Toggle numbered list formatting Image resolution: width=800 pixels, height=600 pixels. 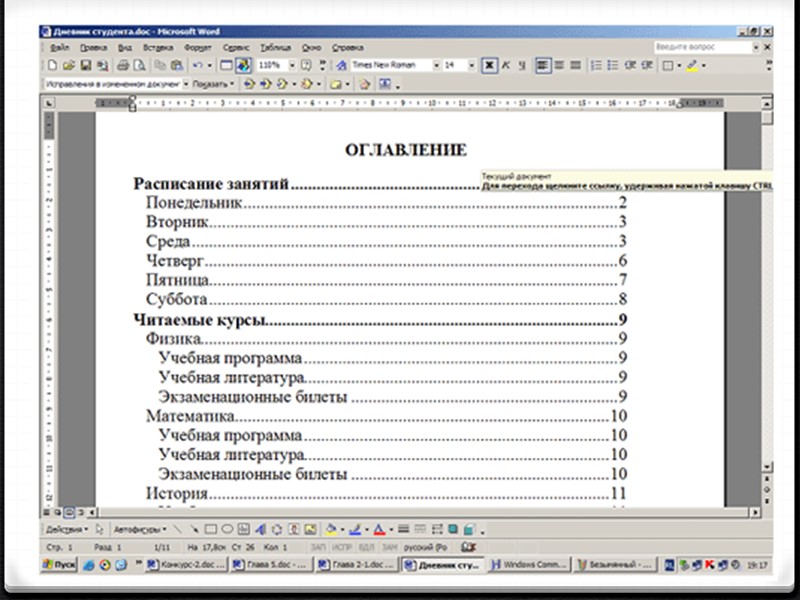[596, 65]
